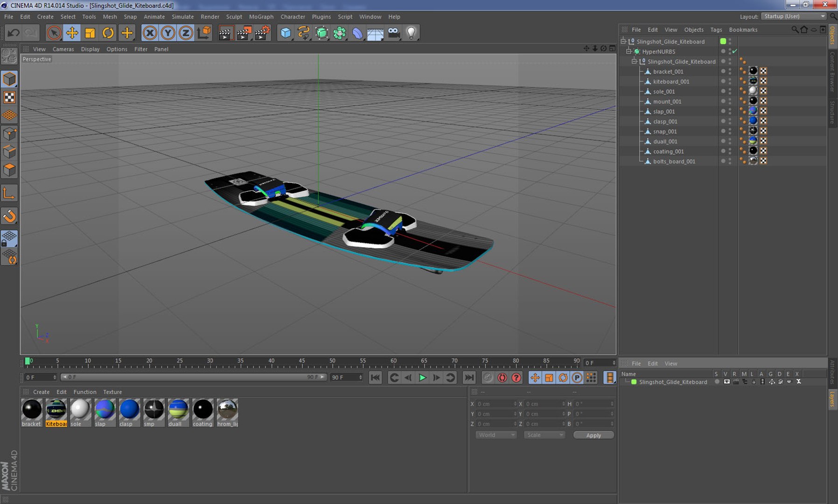The image size is (838, 504).
Task: Switch to Edges mode
Action: 9,152
